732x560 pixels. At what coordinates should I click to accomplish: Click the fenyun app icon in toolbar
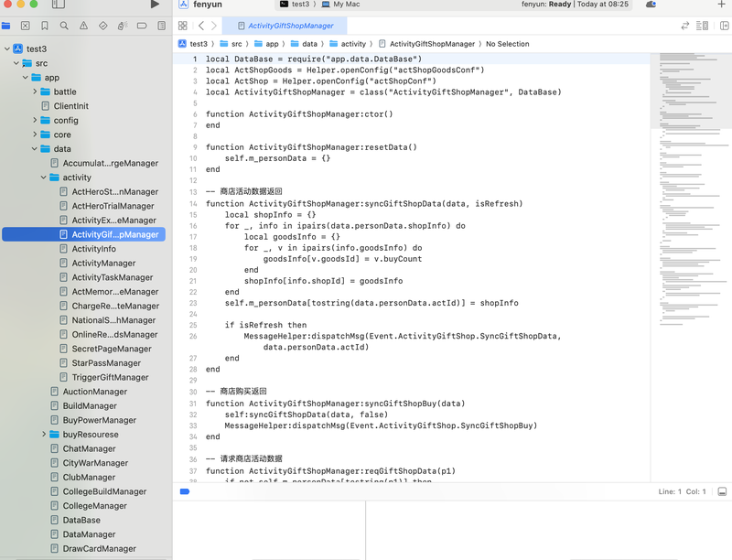pyautogui.click(x=184, y=5)
